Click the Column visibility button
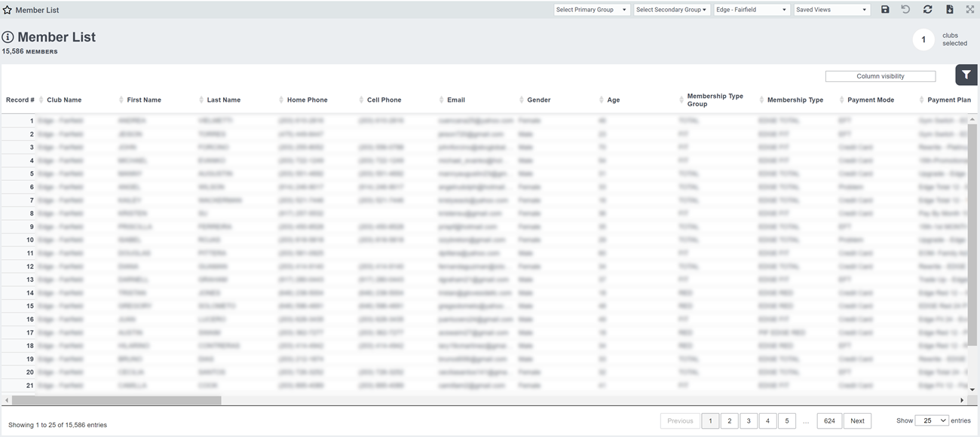 880,75
